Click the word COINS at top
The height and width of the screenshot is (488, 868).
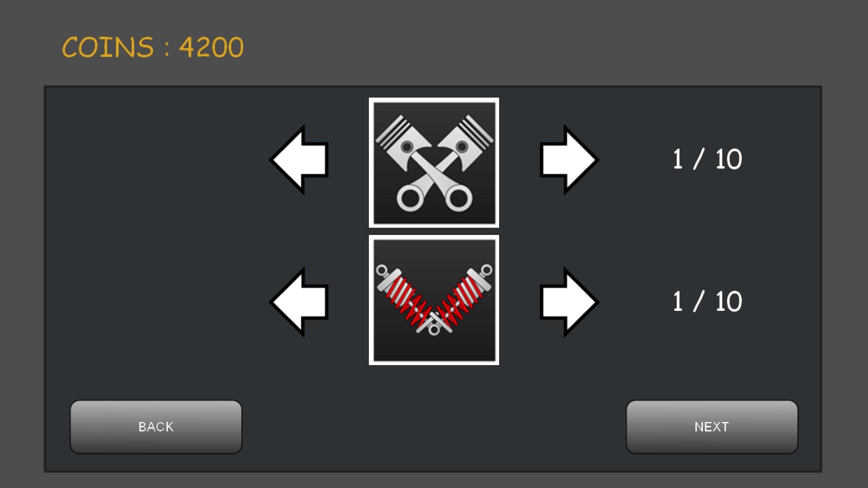pos(108,47)
